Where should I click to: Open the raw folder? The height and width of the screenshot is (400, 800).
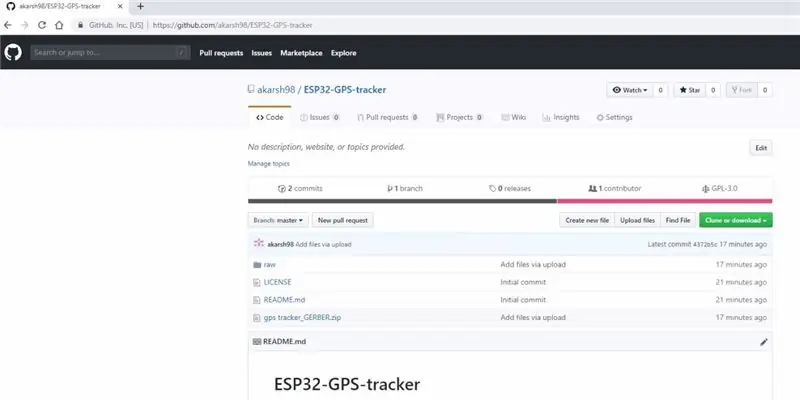(x=269, y=265)
